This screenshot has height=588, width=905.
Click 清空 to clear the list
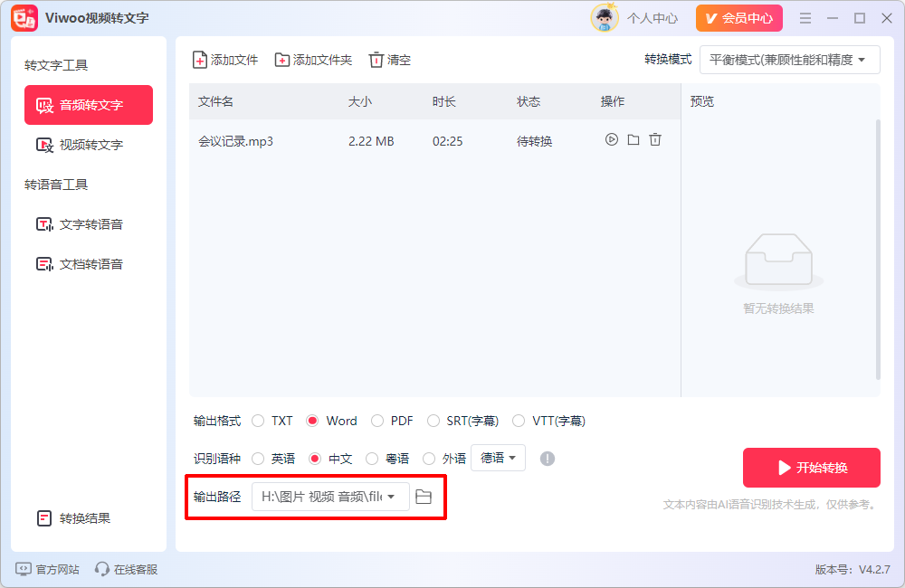click(x=389, y=60)
